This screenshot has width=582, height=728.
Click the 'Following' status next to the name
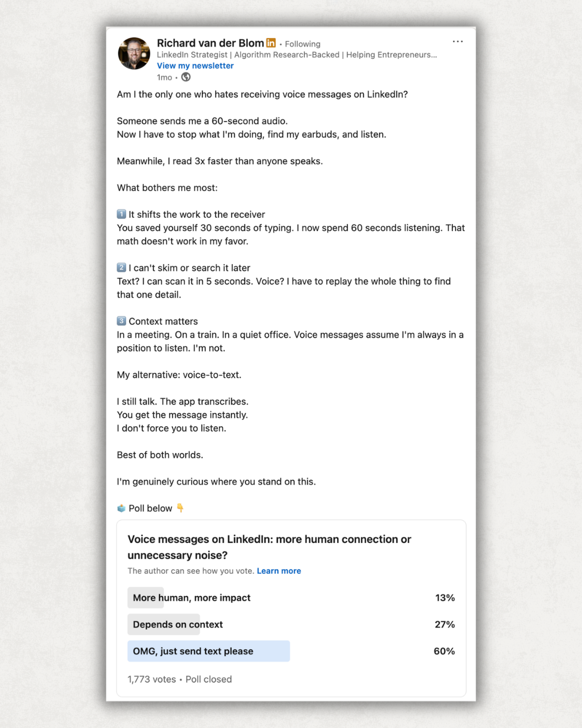(x=302, y=43)
